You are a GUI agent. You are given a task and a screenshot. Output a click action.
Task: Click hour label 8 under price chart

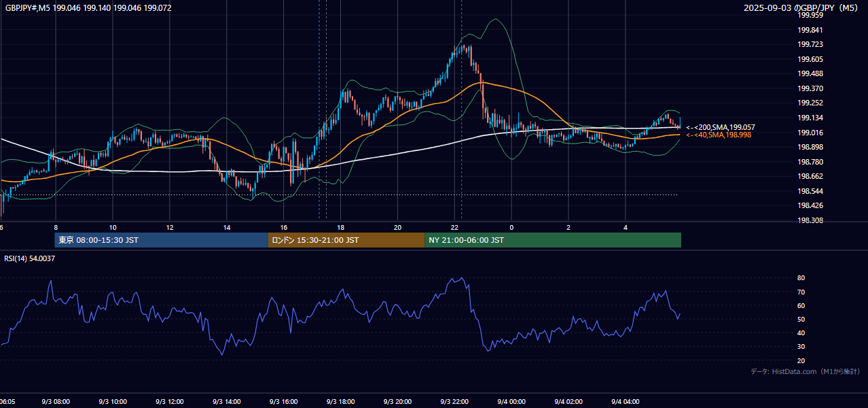pyautogui.click(x=56, y=227)
